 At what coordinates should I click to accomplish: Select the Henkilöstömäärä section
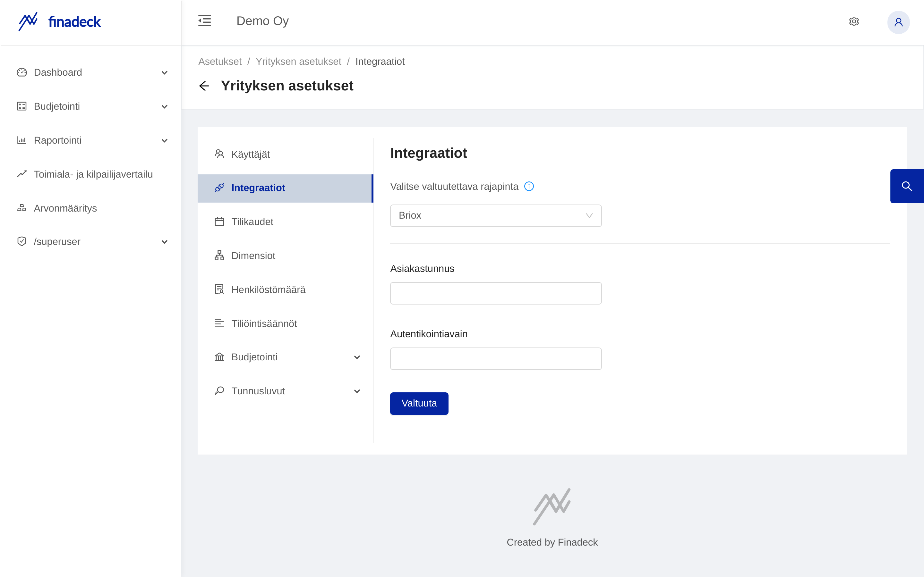(x=268, y=289)
